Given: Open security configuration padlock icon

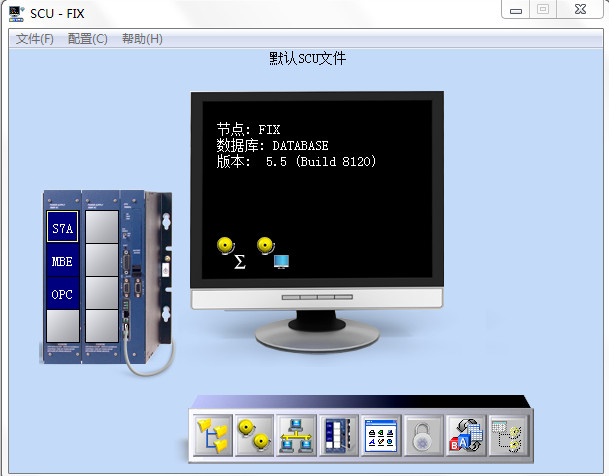Looking at the screenshot, I should pos(423,436).
